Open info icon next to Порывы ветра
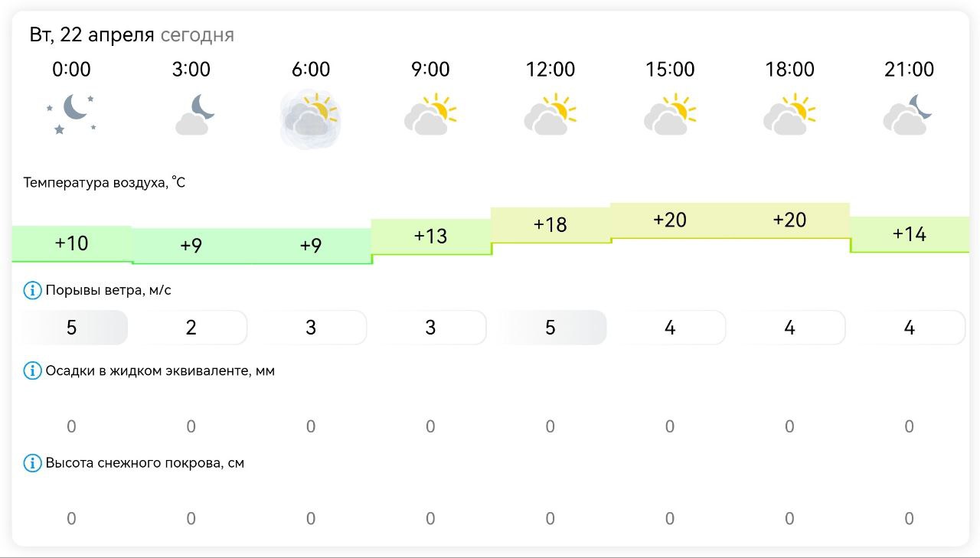This screenshot has height=558, width=980. click(x=32, y=290)
